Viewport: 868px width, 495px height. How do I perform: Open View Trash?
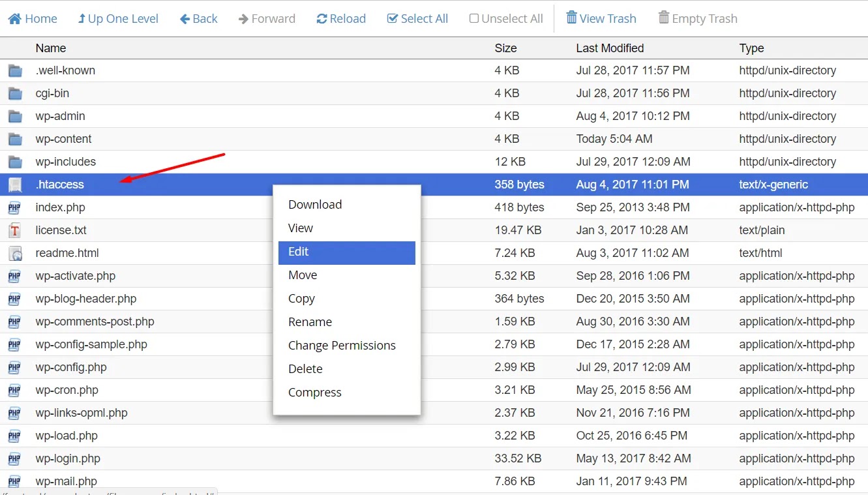pos(601,18)
